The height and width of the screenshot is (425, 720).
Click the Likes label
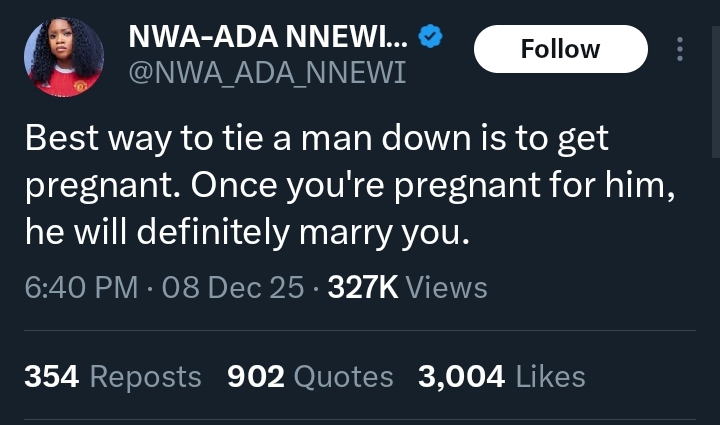point(550,376)
